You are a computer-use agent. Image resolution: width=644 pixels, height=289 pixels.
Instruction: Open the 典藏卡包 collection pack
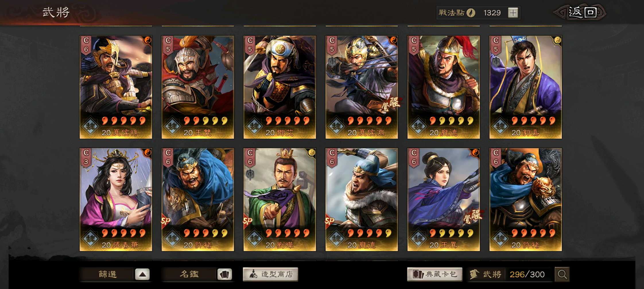(x=434, y=274)
